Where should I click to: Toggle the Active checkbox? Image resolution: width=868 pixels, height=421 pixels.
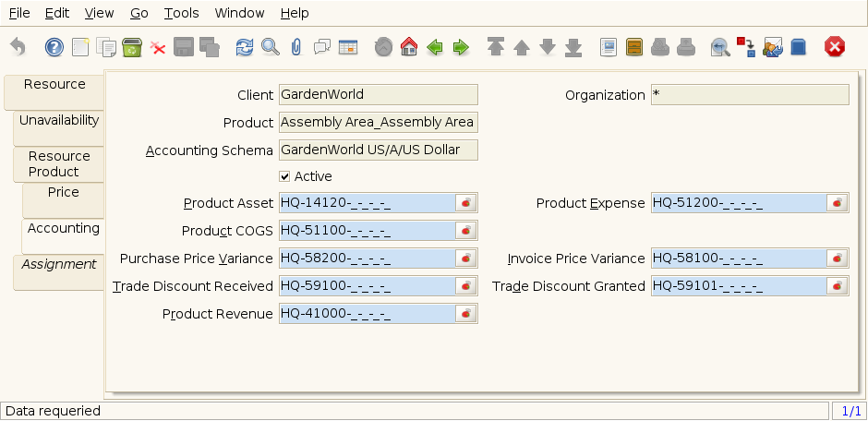(x=284, y=176)
